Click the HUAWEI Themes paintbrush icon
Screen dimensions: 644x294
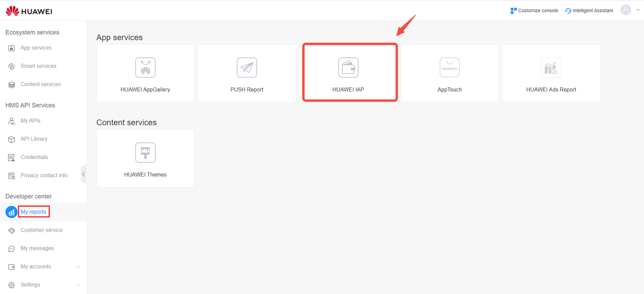click(145, 153)
